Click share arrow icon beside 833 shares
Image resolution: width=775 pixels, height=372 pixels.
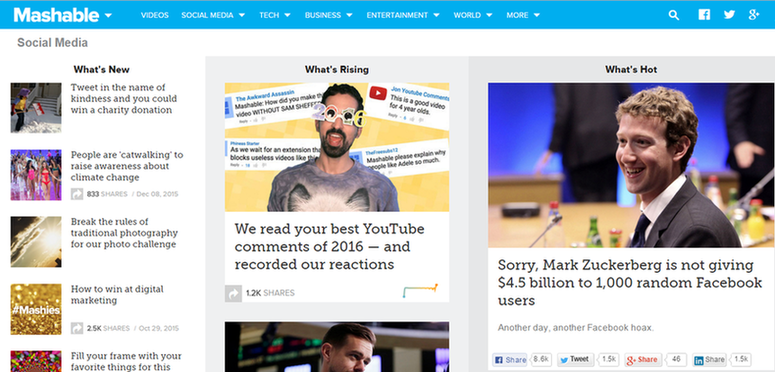[77, 194]
